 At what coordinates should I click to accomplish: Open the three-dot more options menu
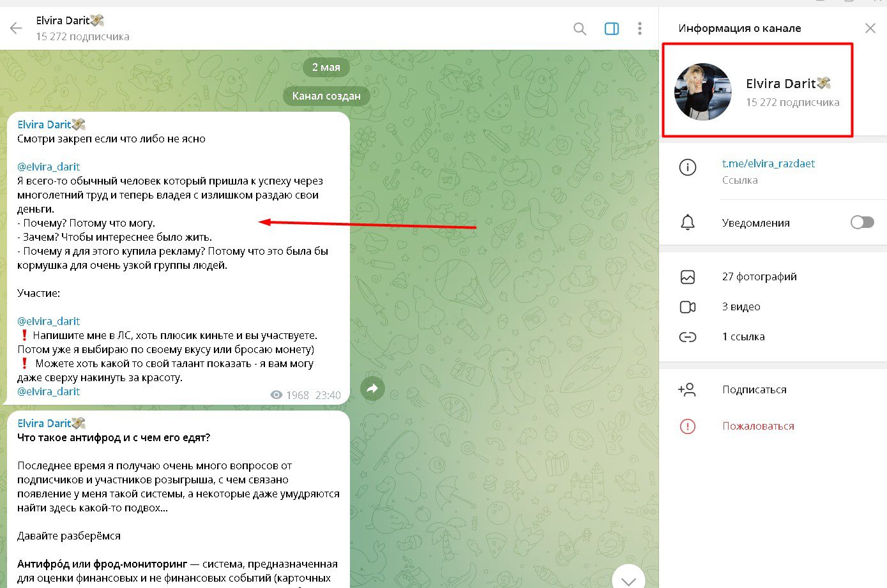pyautogui.click(x=640, y=29)
